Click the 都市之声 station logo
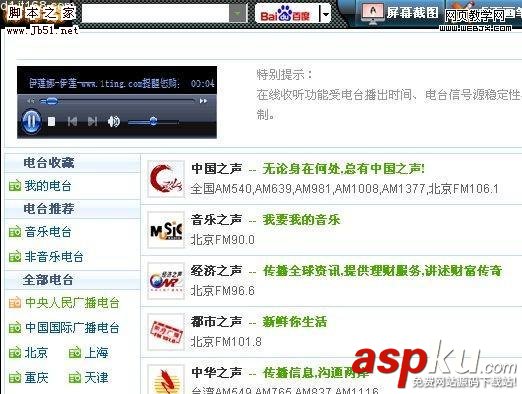This screenshot has height=394, width=522. pyautogui.click(x=166, y=332)
